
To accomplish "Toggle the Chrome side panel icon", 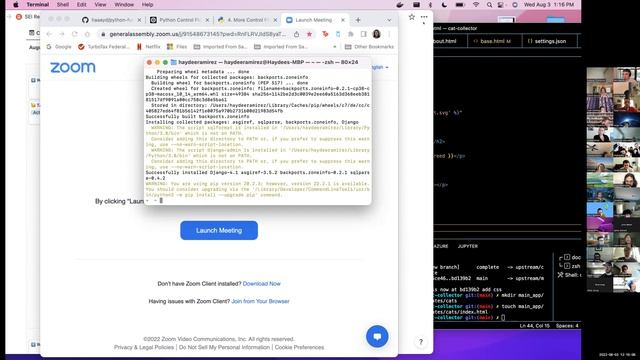I will point(363,34).
